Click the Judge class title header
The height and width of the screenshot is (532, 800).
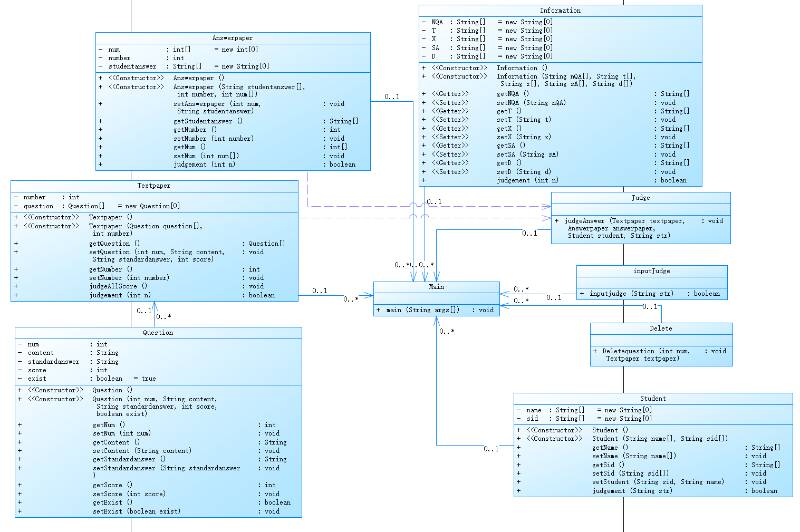[641, 198]
